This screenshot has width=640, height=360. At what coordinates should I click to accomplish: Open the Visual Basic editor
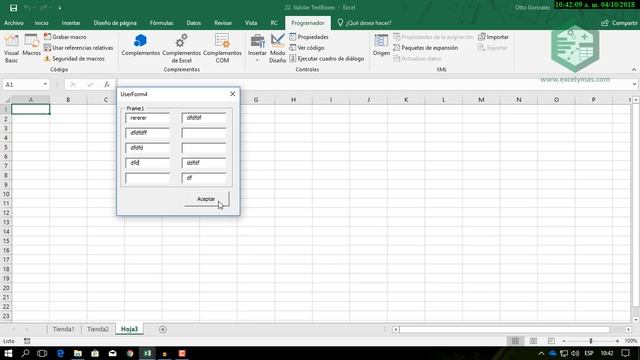(x=11, y=48)
